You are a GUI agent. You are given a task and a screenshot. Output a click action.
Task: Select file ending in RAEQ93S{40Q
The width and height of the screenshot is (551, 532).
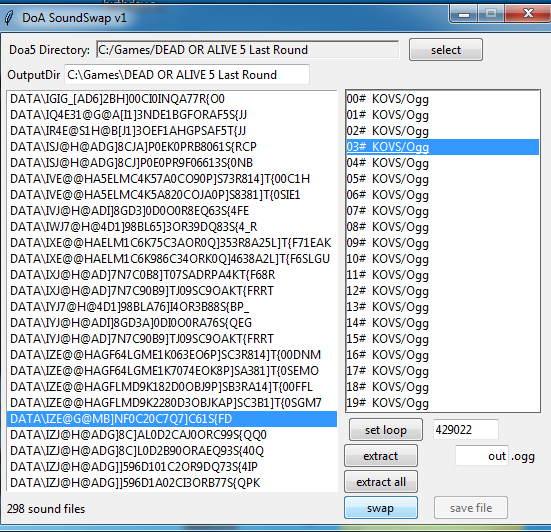(172, 451)
